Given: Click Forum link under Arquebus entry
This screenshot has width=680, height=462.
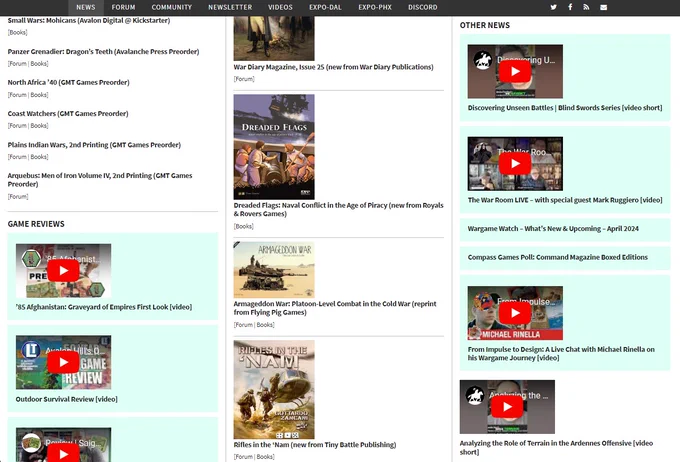Looking at the screenshot, I should coord(18,197).
